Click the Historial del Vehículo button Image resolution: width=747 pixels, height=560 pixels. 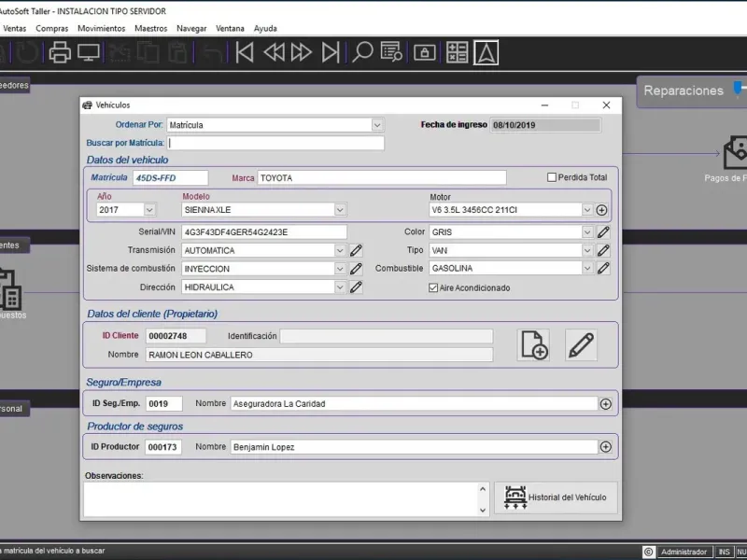point(556,497)
